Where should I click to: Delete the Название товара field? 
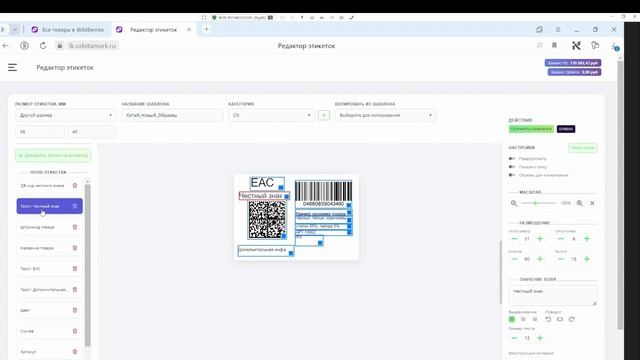coord(75,248)
